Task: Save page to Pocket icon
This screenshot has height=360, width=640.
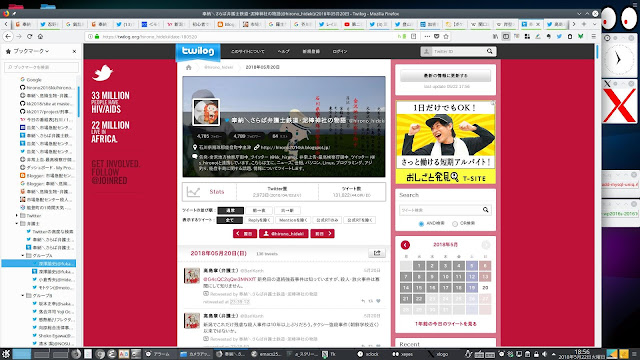Action: point(436,36)
